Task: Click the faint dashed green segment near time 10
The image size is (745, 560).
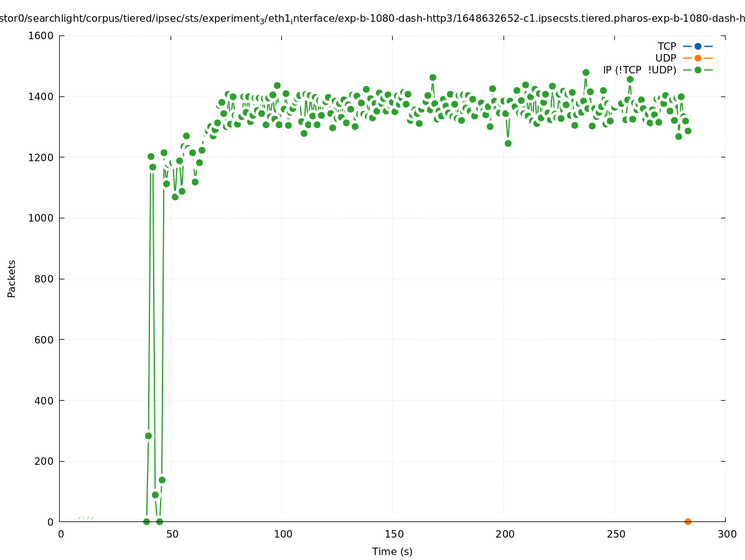Action: [83, 518]
